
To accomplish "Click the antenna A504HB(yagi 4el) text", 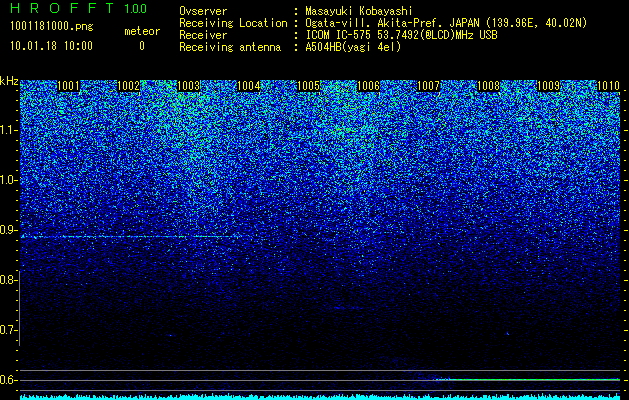I will [353, 47].
